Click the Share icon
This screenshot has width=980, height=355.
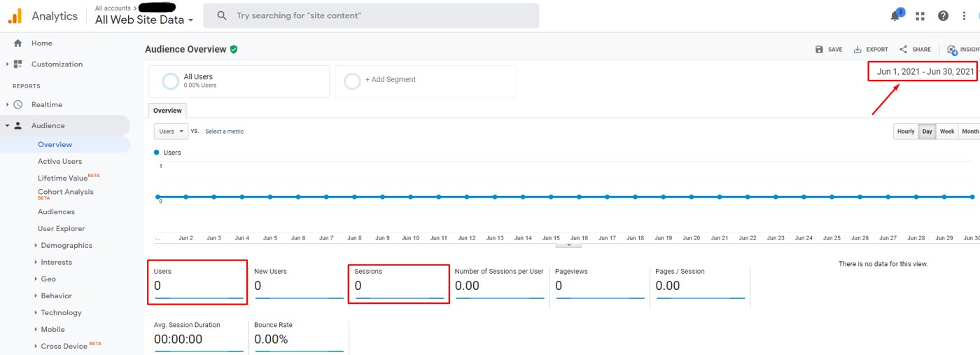tap(904, 50)
